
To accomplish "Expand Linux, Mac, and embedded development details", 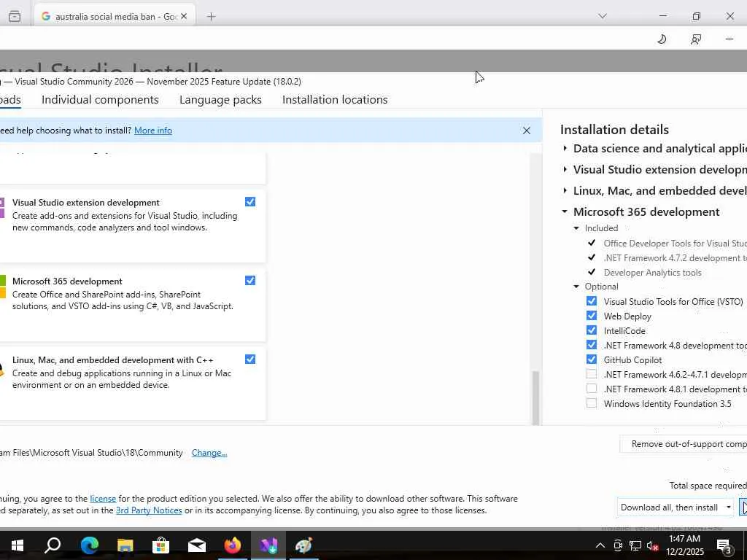I will coord(565,190).
